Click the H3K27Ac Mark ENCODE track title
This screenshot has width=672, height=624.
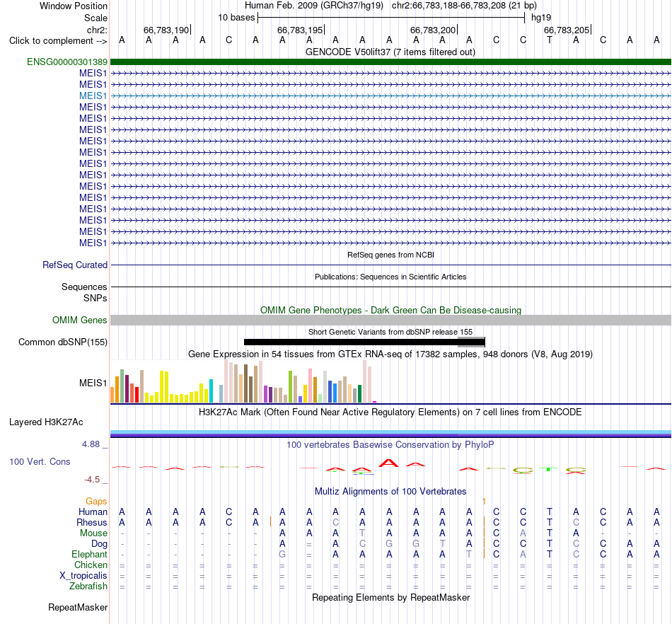(x=390, y=412)
